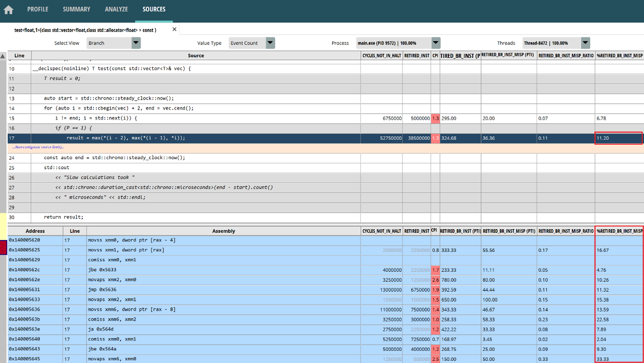
Task: Select source line 30 return result
Action: 63,217
